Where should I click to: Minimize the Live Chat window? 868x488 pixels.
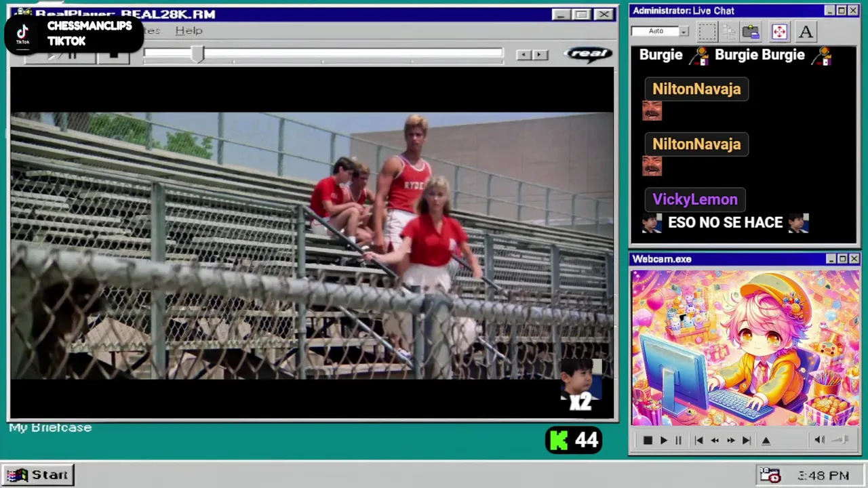point(830,11)
